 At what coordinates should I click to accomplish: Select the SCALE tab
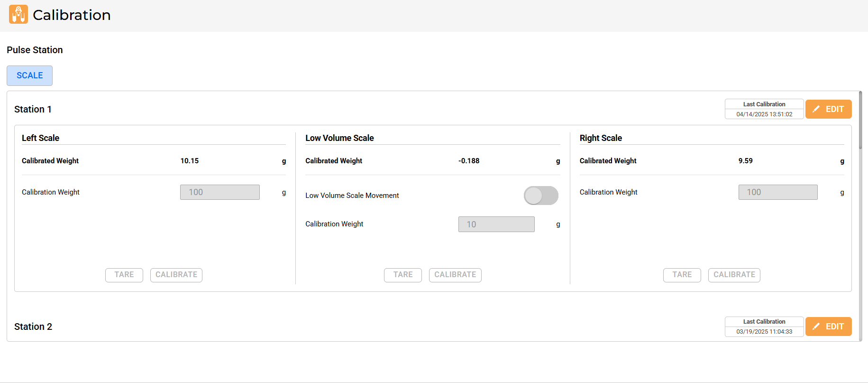[29, 76]
